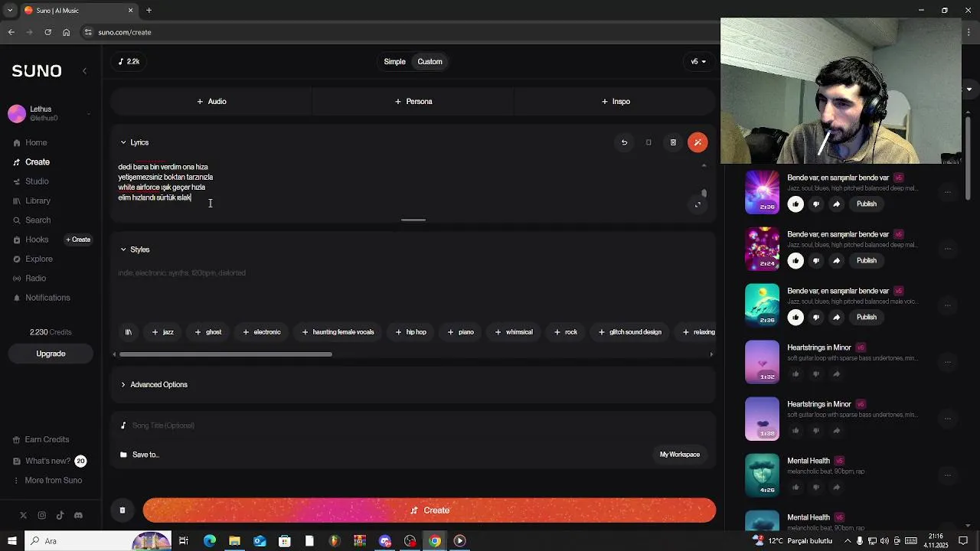Click the undo lyrics icon
Viewport: 980px width, 551px height.
pyautogui.click(x=624, y=142)
